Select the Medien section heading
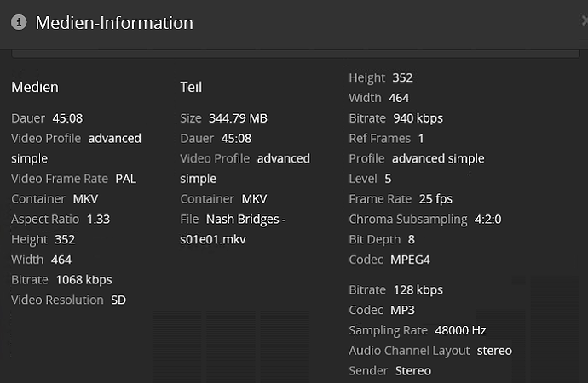Screen dimensions: 588x383 point(35,87)
